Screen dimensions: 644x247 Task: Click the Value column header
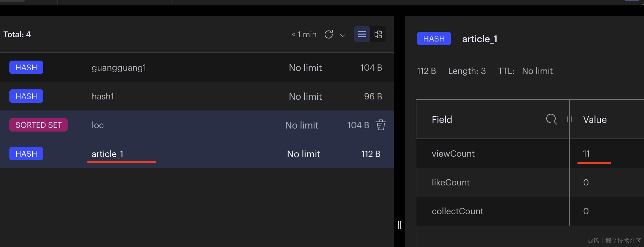[x=595, y=119]
